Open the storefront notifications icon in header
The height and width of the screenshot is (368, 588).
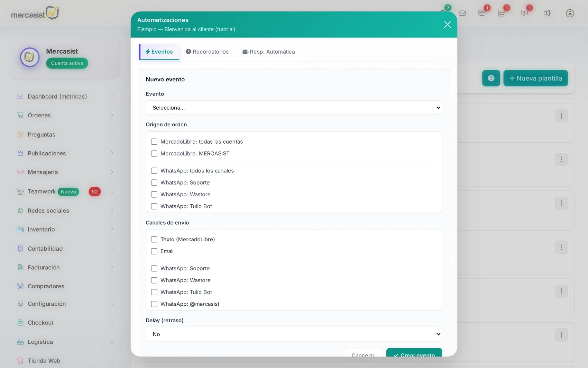coord(502,13)
